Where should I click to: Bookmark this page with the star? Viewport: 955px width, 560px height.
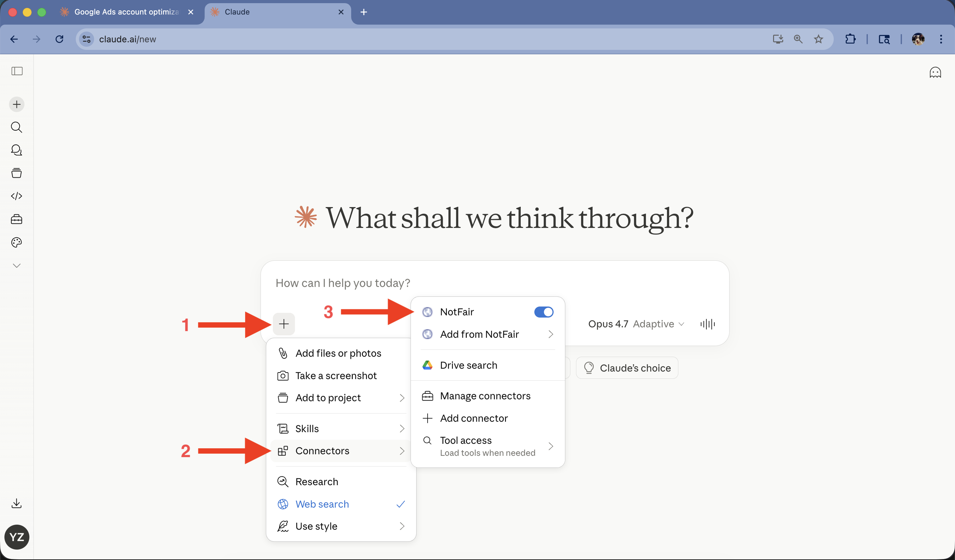(x=818, y=39)
